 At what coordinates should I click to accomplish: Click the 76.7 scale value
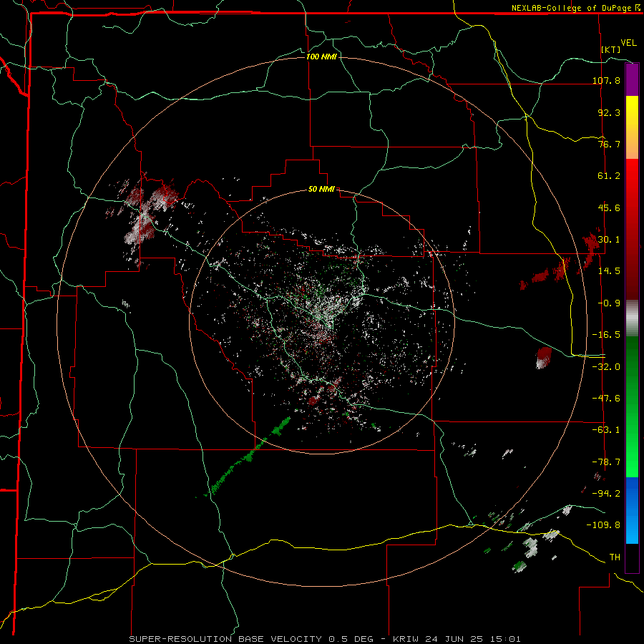tap(609, 144)
